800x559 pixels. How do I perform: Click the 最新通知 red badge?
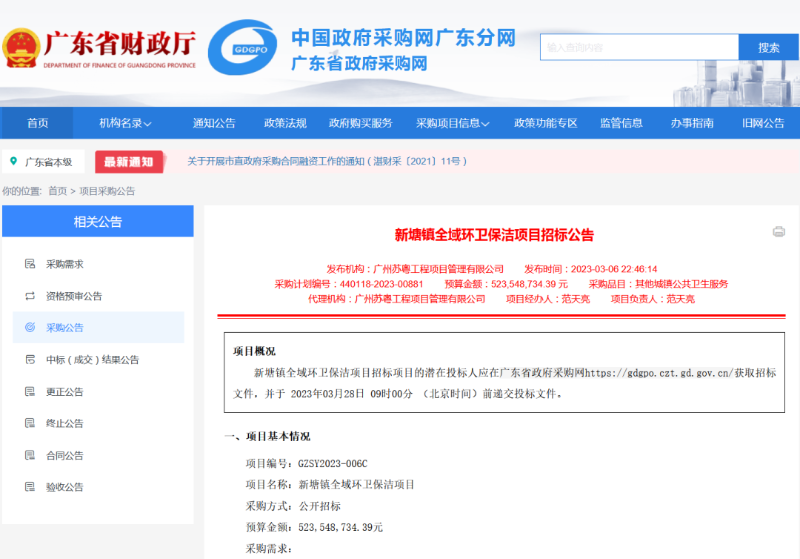click(129, 162)
